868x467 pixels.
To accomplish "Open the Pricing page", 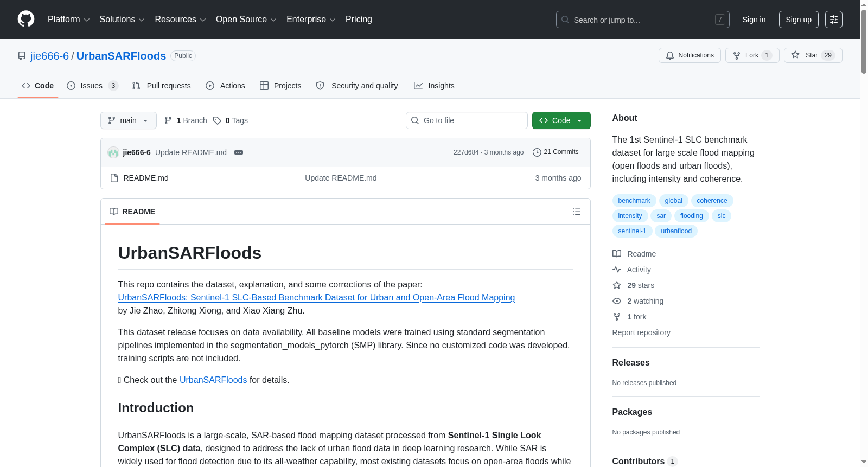I will click(359, 20).
